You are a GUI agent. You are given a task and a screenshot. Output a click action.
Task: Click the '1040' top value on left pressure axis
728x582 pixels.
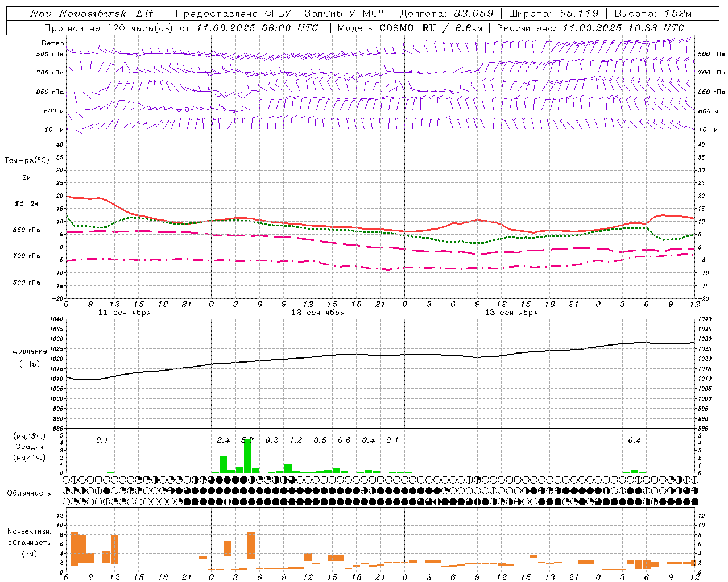(x=56, y=319)
